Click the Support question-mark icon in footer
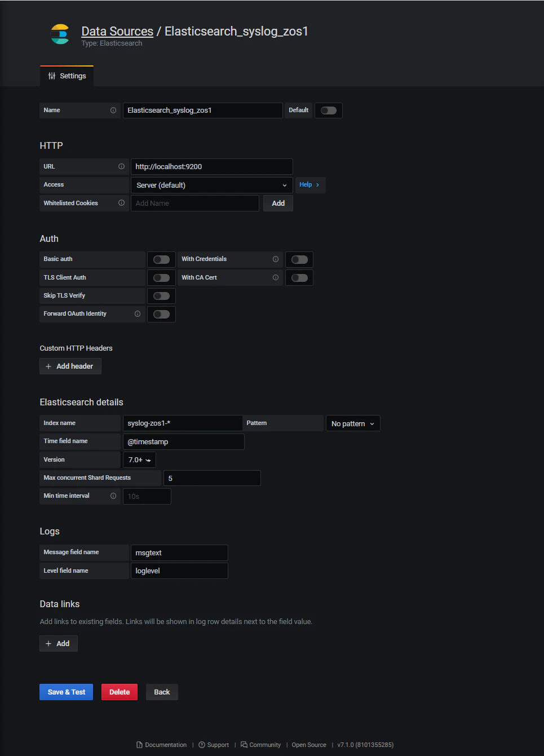 (x=202, y=745)
